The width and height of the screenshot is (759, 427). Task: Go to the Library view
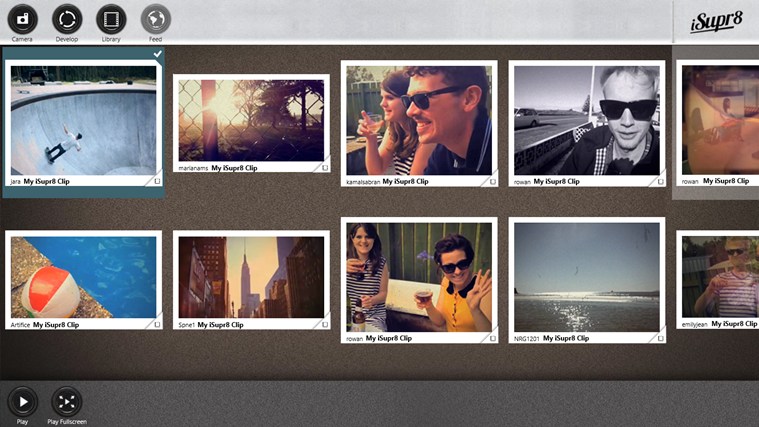111,19
